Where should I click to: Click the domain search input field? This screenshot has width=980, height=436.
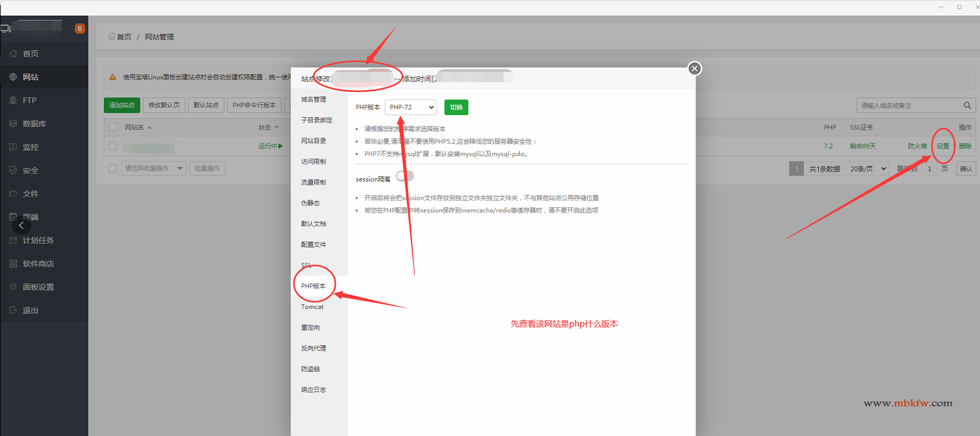tap(909, 105)
